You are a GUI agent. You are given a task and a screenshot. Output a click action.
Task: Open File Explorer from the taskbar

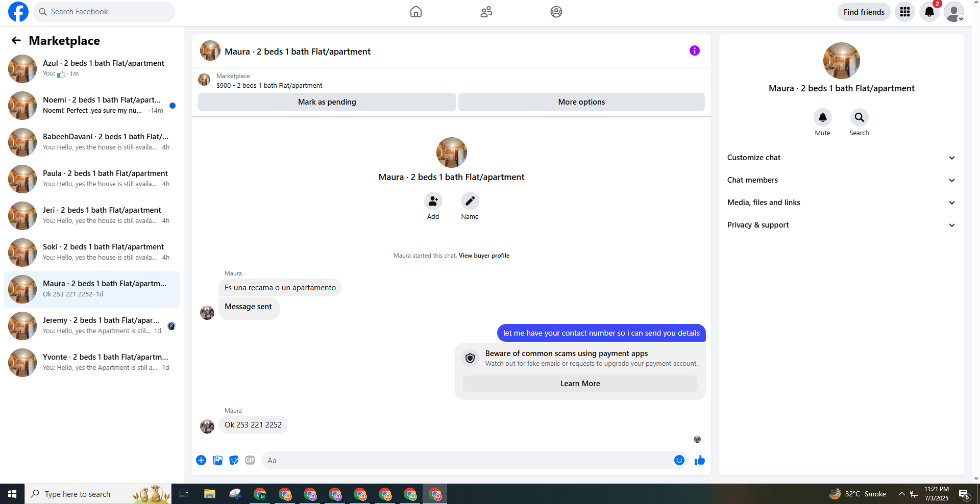210,494
